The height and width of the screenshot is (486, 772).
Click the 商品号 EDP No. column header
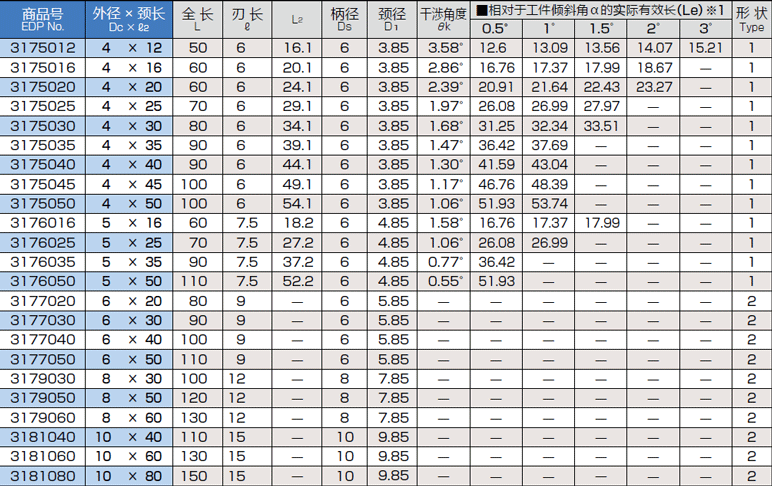click(x=43, y=20)
